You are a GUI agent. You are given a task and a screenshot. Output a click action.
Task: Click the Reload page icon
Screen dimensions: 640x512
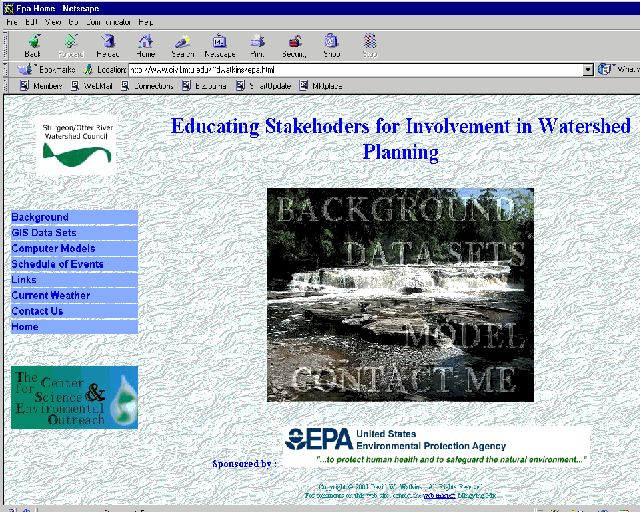107,45
